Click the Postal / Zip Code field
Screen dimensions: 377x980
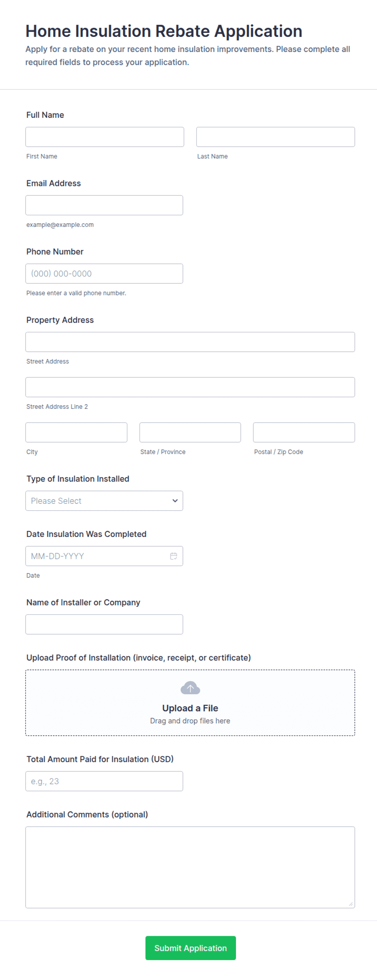click(x=304, y=432)
